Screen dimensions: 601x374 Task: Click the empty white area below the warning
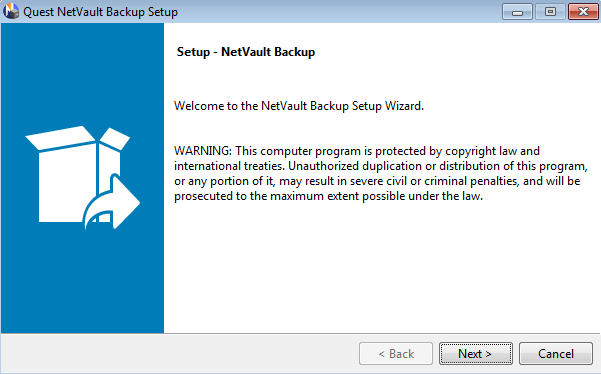pos(382,268)
